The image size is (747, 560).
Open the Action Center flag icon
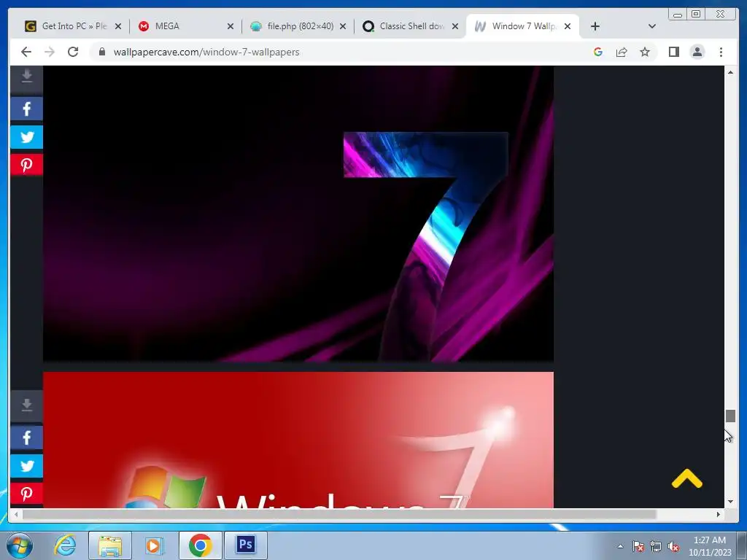638,546
